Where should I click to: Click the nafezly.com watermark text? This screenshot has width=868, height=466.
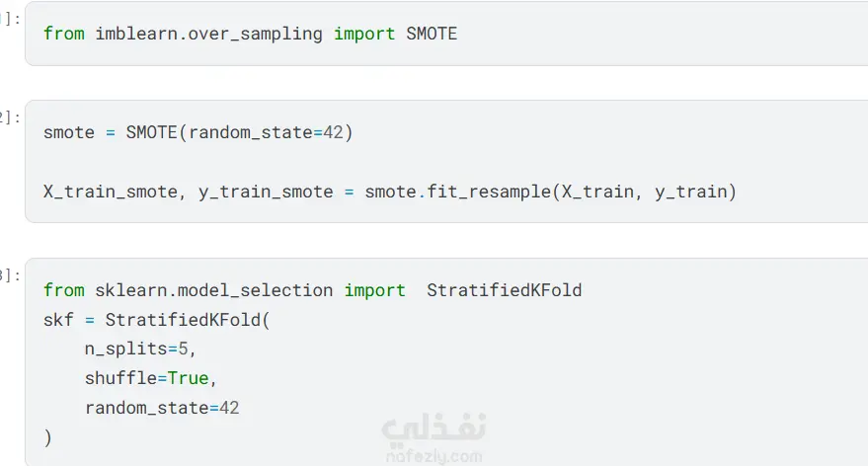click(433, 456)
